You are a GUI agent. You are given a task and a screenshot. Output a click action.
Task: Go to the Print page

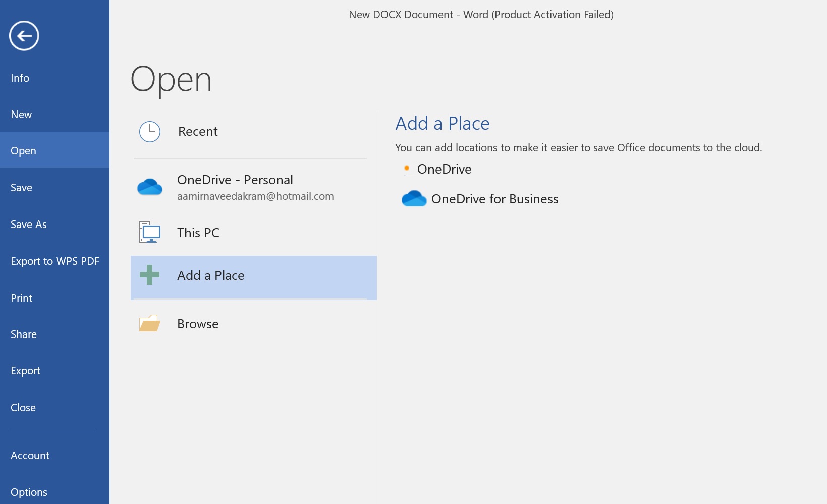pyautogui.click(x=22, y=298)
